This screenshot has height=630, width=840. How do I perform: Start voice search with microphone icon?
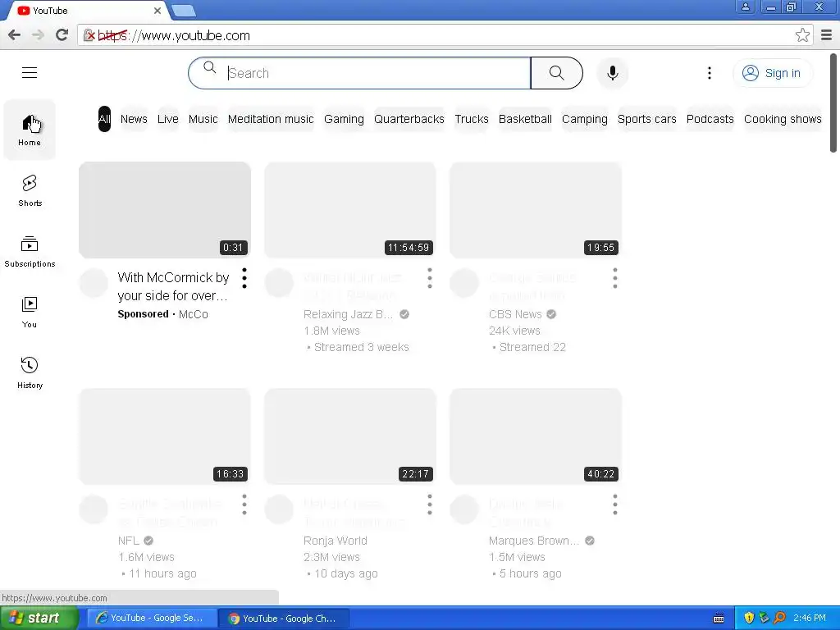pos(612,73)
